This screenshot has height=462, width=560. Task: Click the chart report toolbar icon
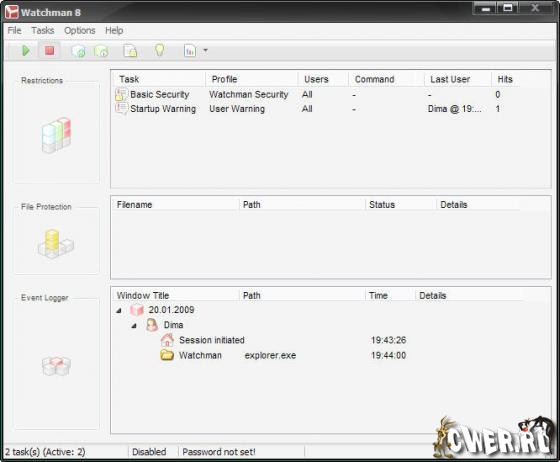click(x=190, y=51)
